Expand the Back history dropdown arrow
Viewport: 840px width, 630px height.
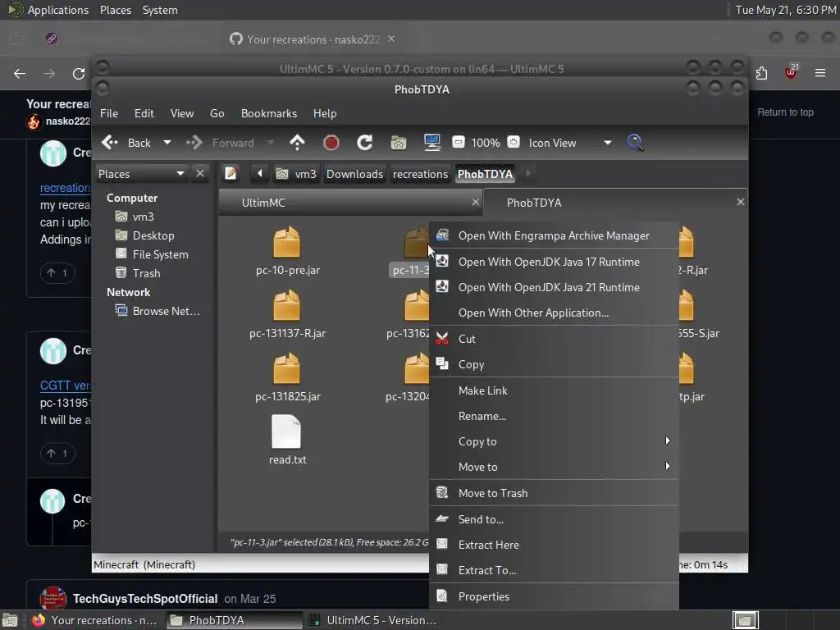coord(167,143)
